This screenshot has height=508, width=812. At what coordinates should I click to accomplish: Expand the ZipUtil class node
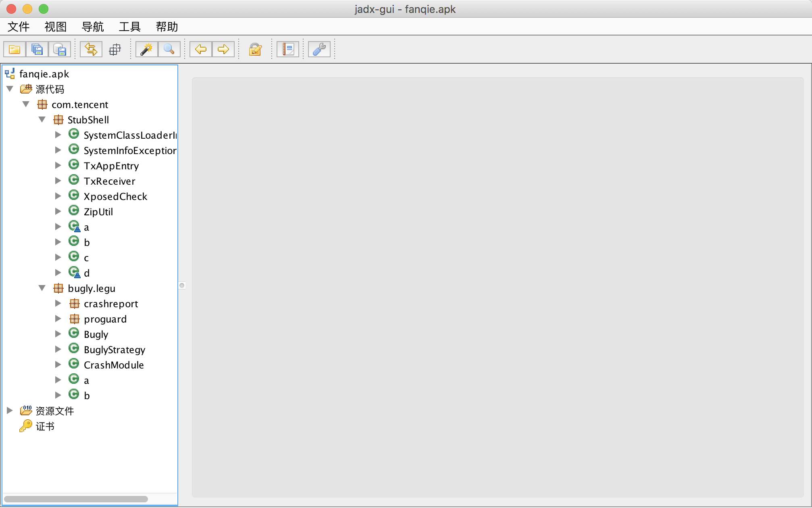point(58,211)
